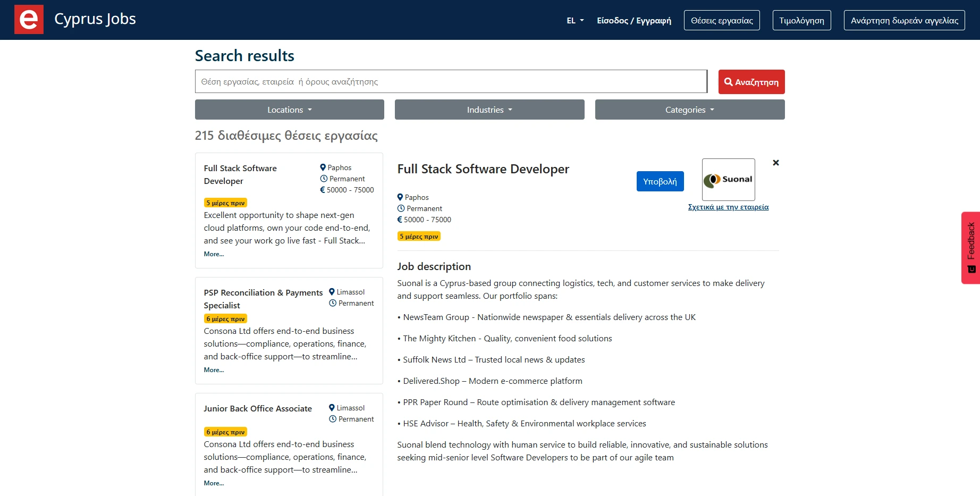Open Σχετικά με την εταιρεία link
The image size is (980, 496).
tap(728, 207)
